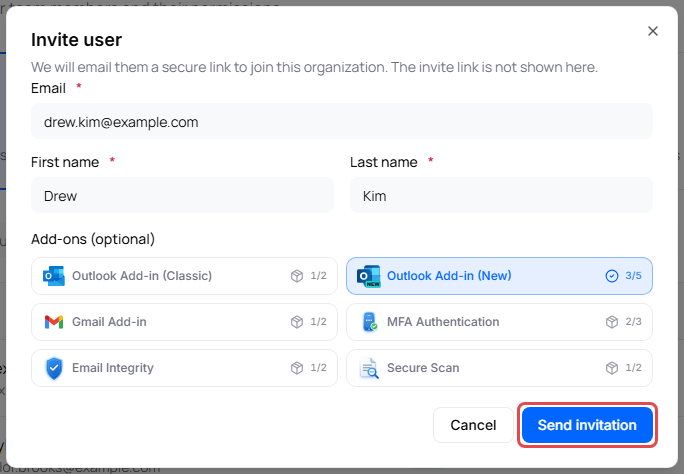
Task: Click package icon on Email Integrity
Action: click(x=297, y=368)
